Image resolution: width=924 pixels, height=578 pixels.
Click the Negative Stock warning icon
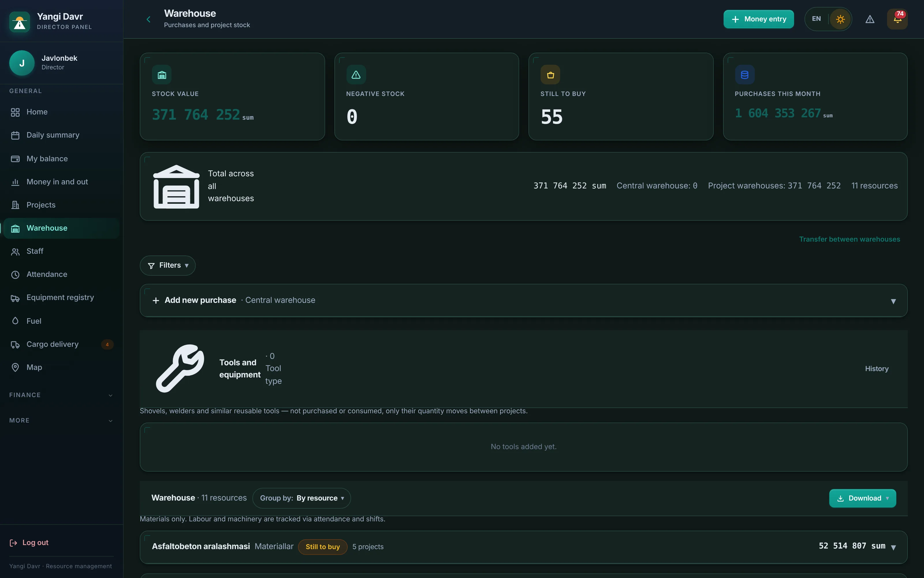point(356,75)
